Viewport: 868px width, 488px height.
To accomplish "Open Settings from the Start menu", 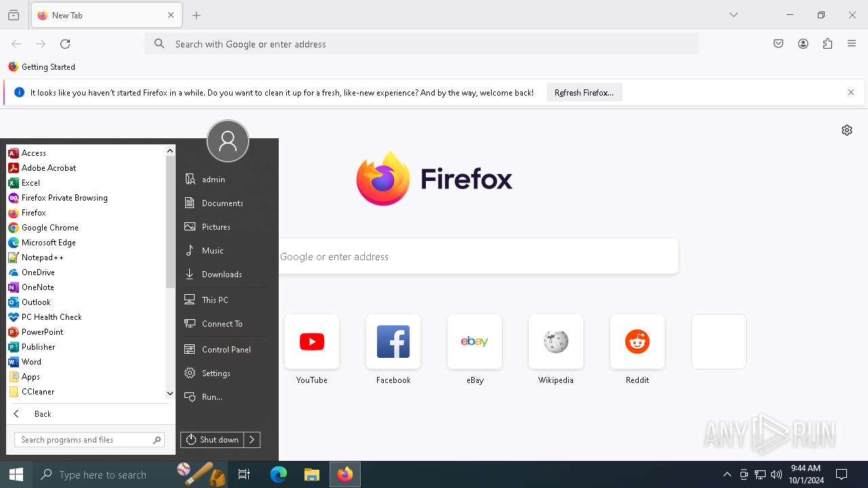I will click(226, 373).
